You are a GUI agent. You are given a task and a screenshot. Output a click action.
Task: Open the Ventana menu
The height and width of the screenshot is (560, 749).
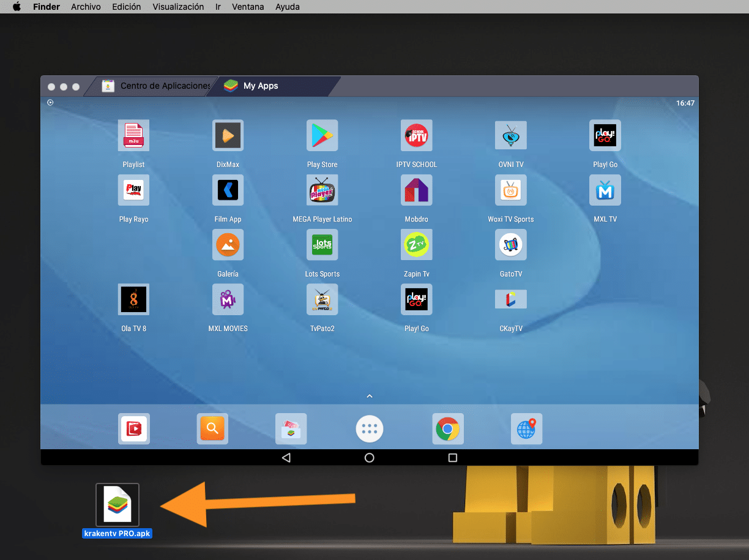click(x=248, y=7)
